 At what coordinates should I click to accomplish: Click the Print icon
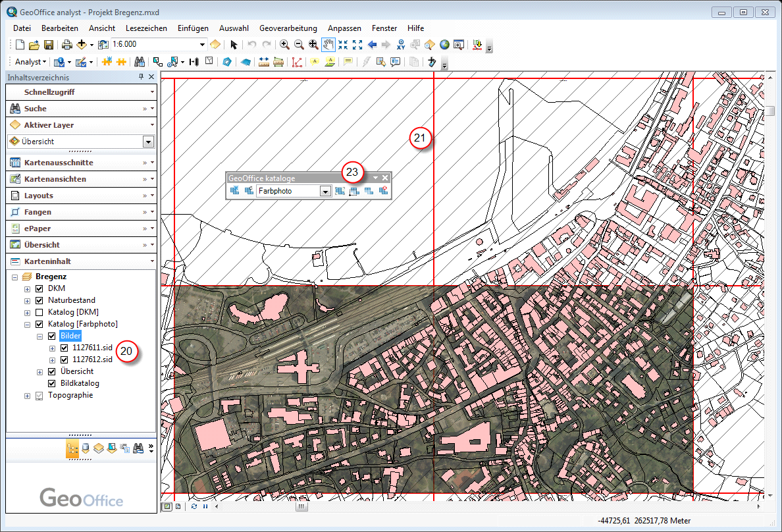click(x=66, y=45)
